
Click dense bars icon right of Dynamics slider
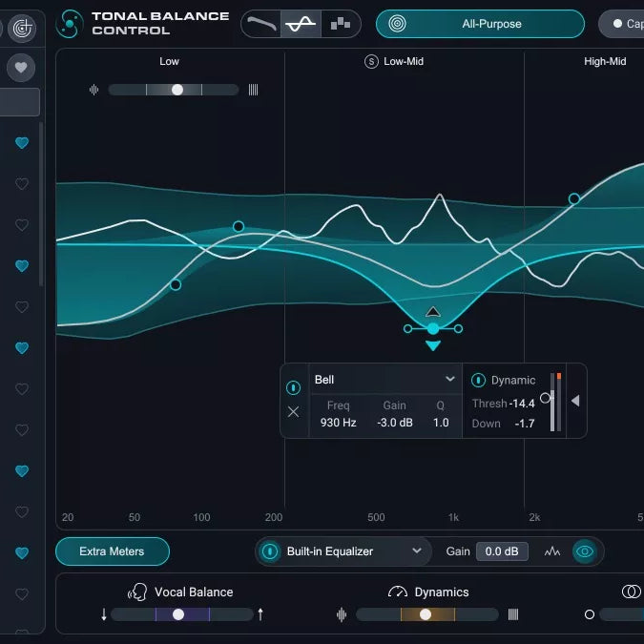(x=513, y=614)
